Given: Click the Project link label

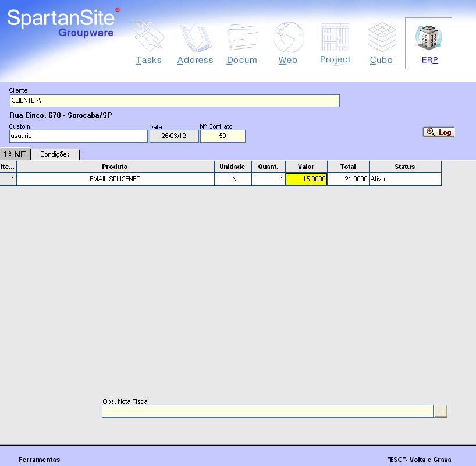Looking at the screenshot, I should pyautogui.click(x=335, y=59).
